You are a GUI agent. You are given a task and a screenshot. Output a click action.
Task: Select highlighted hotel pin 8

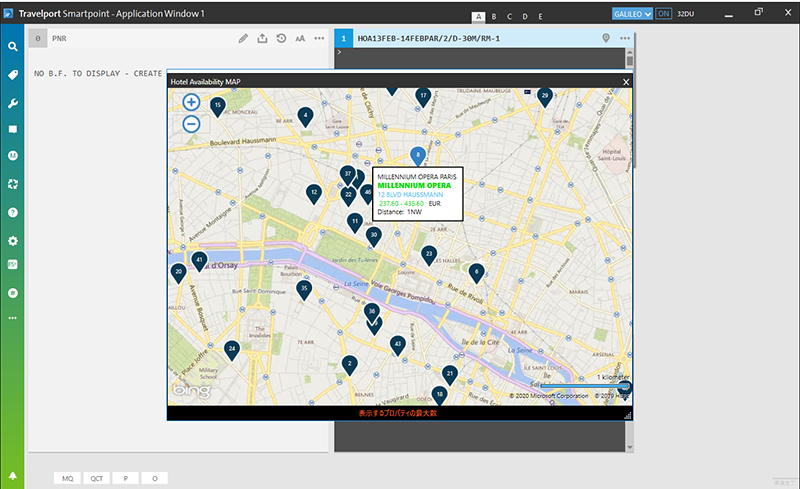coord(418,155)
